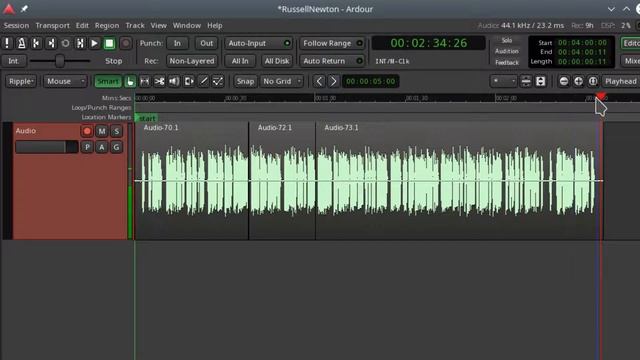Toggle the Smart mode button
Image resolution: width=640 pixels, height=360 pixels.
[x=108, y=81]
